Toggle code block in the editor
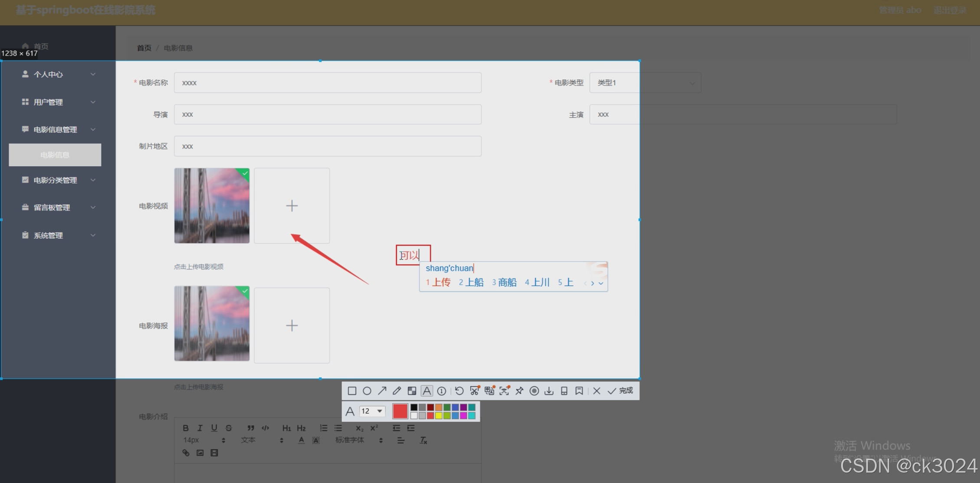This screenshot has height=483, width=980. coord(265,428)
